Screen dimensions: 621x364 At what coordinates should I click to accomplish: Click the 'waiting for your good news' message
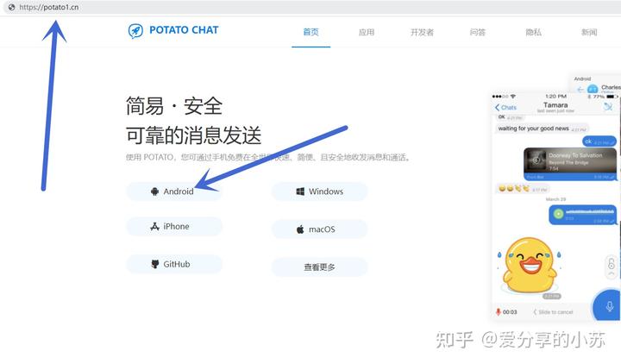(542, 129)
